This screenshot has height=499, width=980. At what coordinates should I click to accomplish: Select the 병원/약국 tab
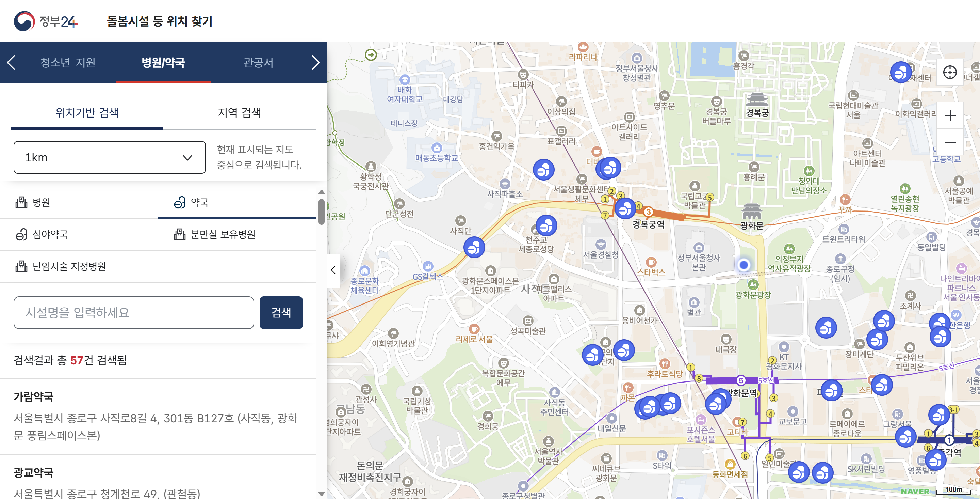[x=163, y=62]
